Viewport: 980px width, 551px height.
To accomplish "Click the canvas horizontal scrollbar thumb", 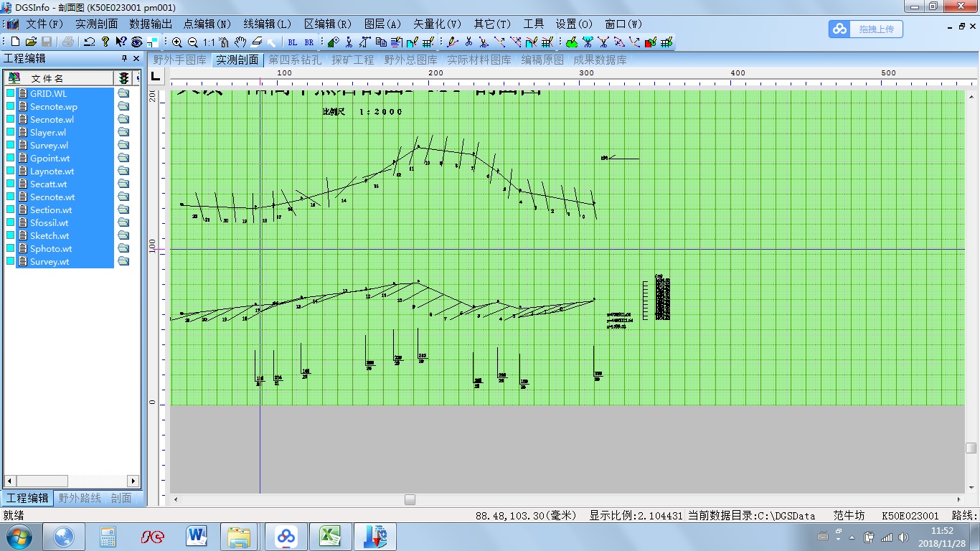I will click(410, 499).
